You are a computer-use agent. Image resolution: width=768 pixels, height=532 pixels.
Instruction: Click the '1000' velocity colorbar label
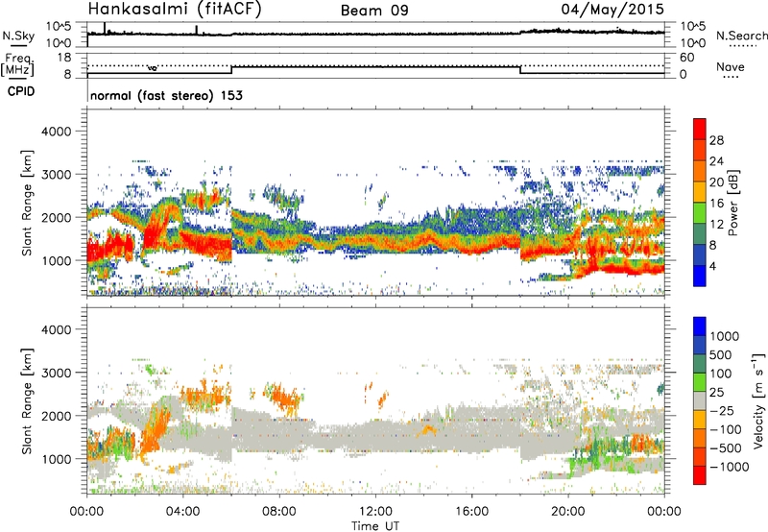point(725,336)
